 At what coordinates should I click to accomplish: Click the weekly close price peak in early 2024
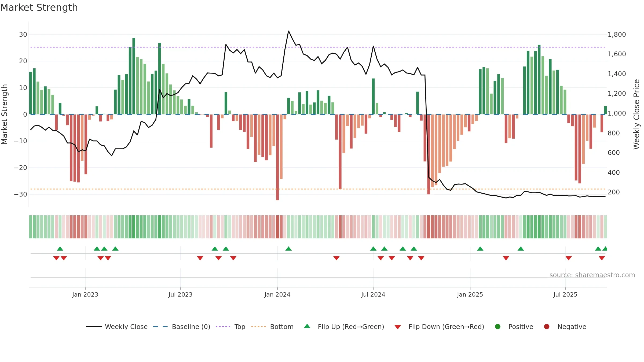[x=288, y=31]
